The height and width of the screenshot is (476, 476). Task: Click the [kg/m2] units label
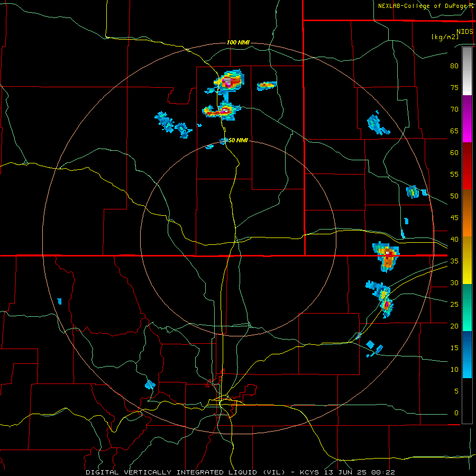(x=445, y=37)
